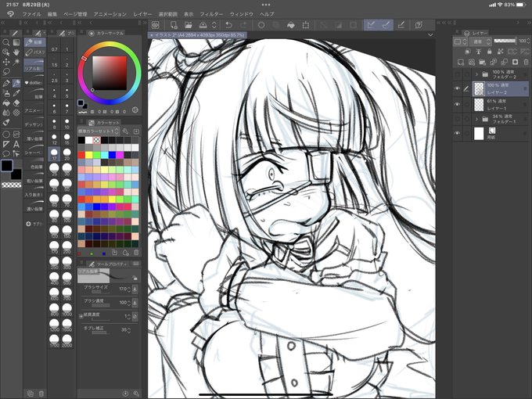Open the save options stepper in command bar

point(214,25)
